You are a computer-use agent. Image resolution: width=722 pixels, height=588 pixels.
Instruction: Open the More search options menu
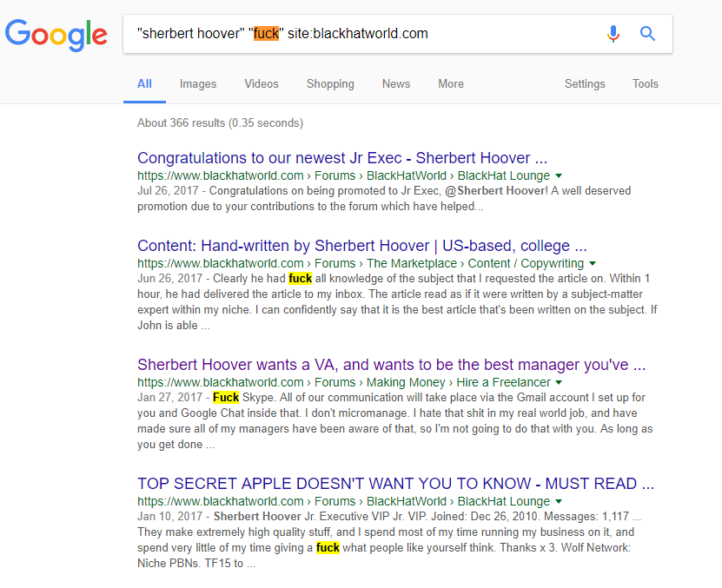coord(451,83)
